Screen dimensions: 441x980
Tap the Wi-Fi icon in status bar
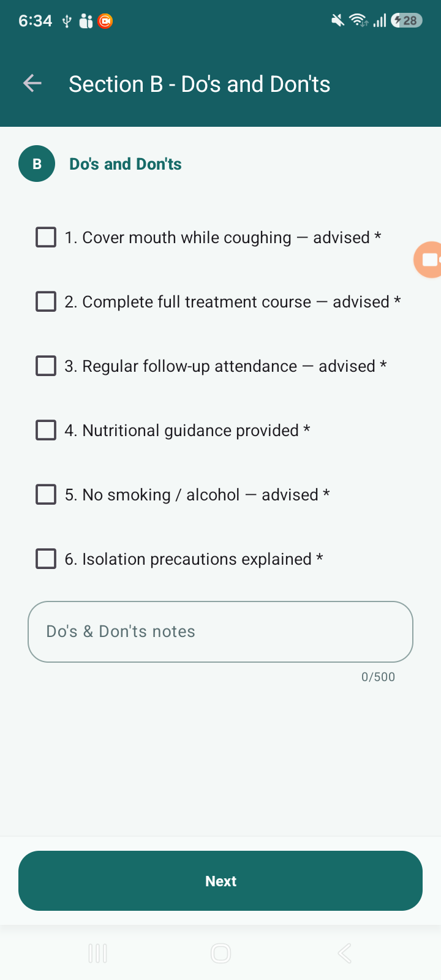pyautogui.click(x=358, y=21)
